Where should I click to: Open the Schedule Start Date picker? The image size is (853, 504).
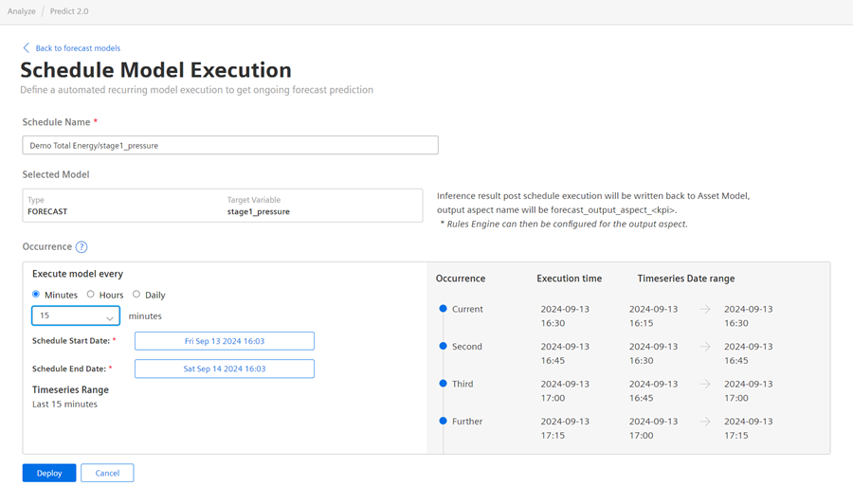click(x=225, y=341)
